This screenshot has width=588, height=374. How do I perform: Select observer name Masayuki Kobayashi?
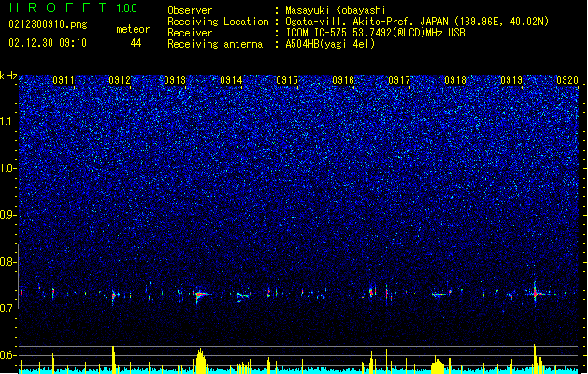click(x=336, y=10)
